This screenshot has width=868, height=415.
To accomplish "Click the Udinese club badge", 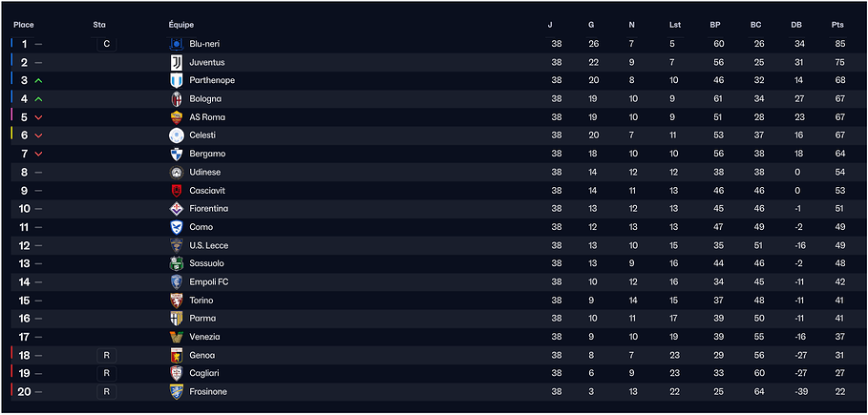I will 176,172.
